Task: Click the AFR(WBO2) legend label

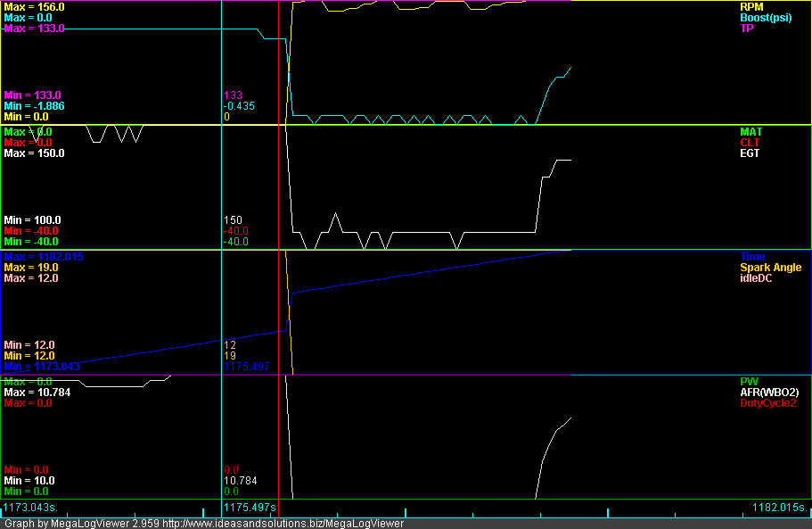Action: click(768, 392)
